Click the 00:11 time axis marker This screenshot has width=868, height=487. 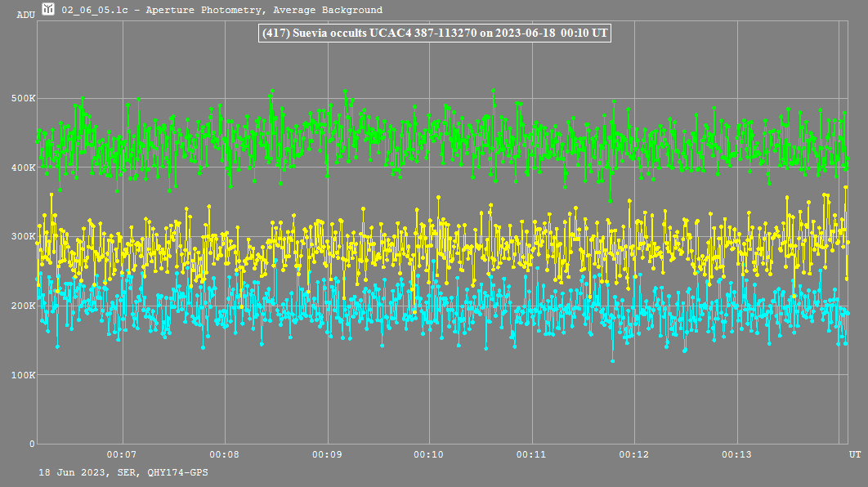[x=531, y=453]
